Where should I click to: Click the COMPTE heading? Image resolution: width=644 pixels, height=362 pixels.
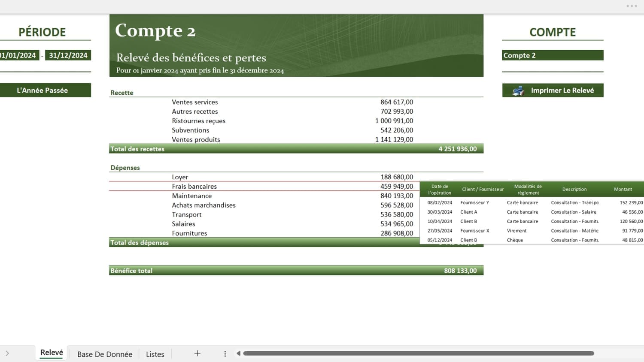point(553,32)
